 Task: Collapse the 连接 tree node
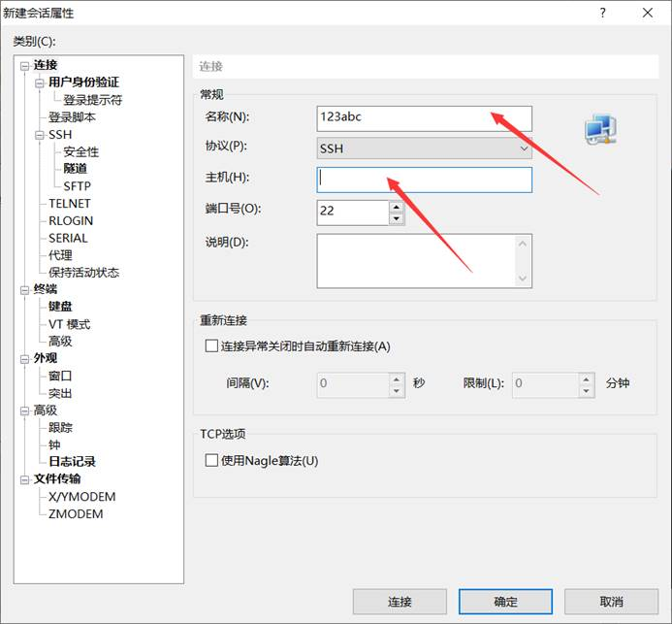click(x=24, y=66)
